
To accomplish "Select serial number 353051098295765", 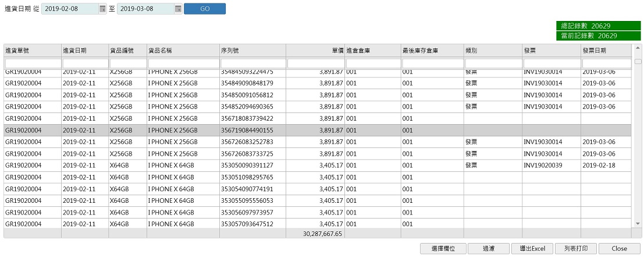I will click(247, 177).
